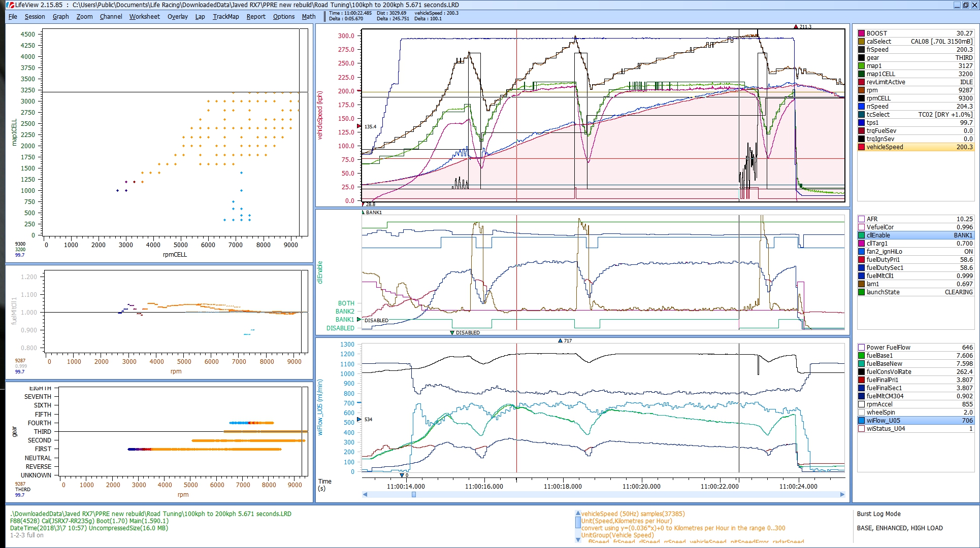Toggle the AFR channel checkbox

click(861, 219)
